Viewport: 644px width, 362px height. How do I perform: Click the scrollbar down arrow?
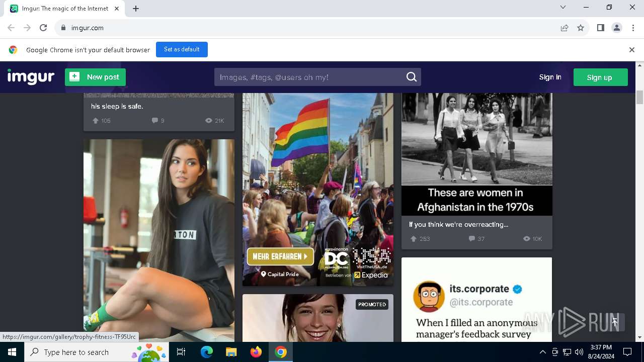tap(639, 337)
